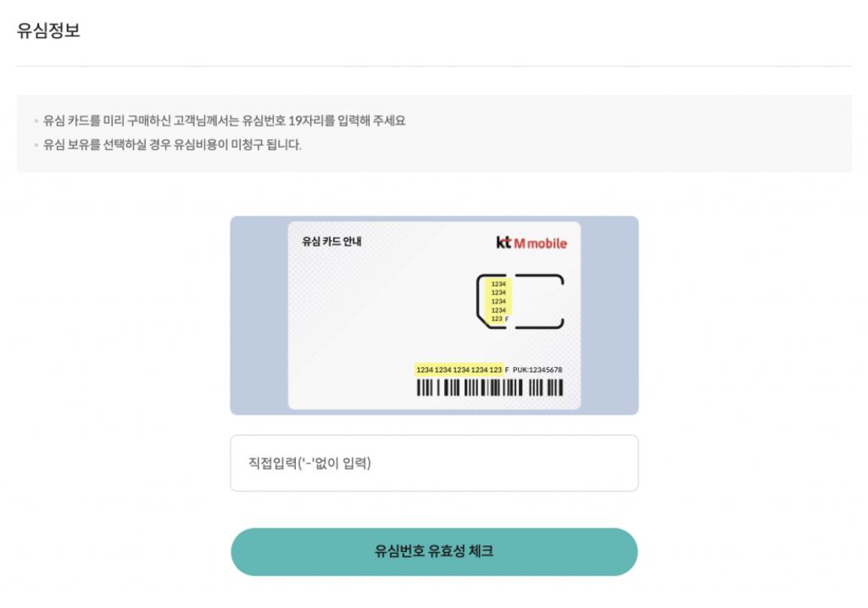
Task: Click the black kt letters in the logo
Action: pos(504,243)
